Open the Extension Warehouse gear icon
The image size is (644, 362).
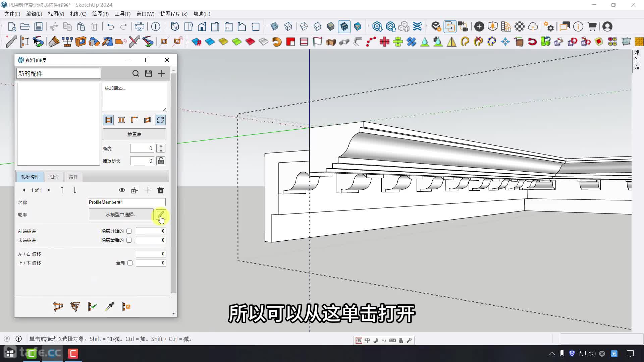(549, 26)
